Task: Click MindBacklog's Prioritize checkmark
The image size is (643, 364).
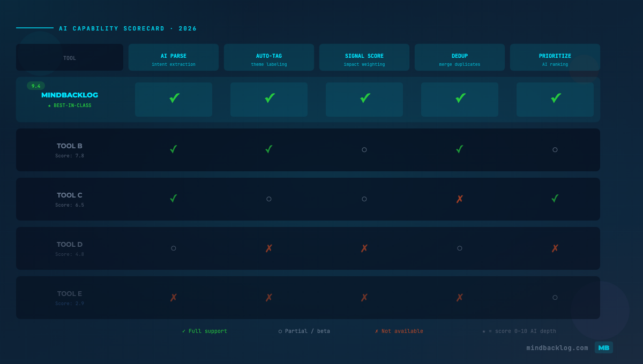Action: (x=556, y=98)
